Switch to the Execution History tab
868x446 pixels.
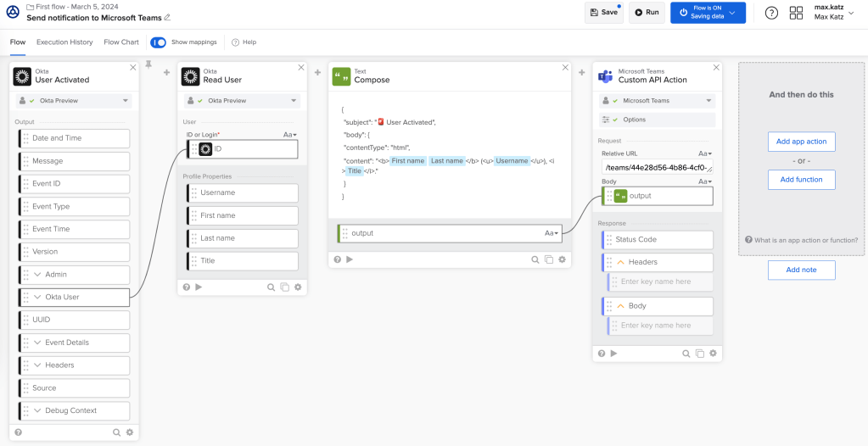64,42
